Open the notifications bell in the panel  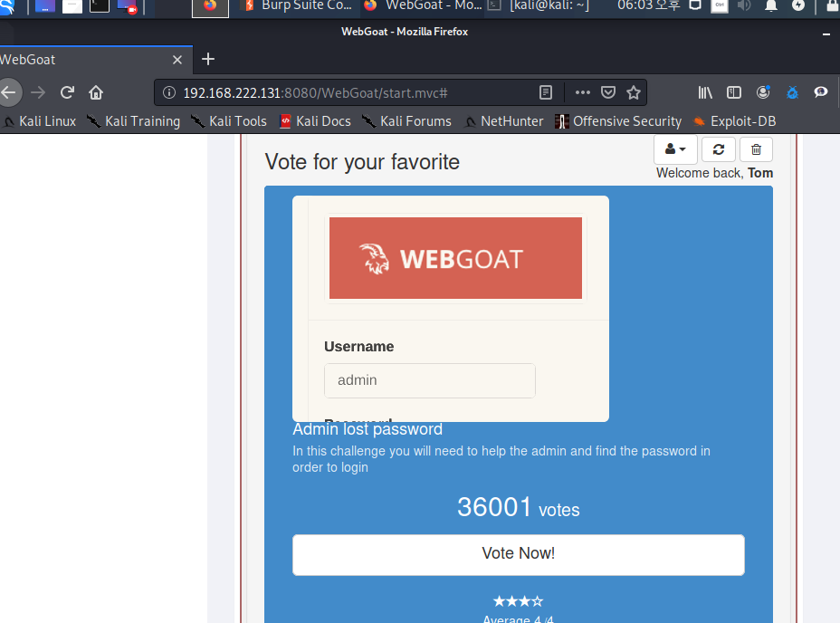[x=770, y=5]
